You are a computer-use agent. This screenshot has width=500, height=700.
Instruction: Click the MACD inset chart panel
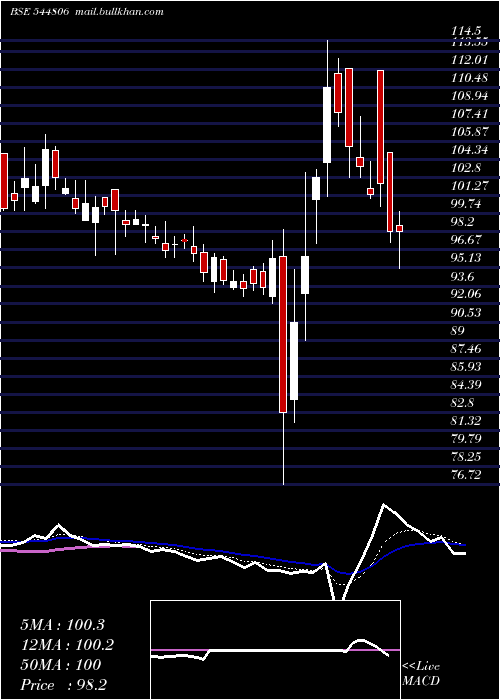coord(275,650)
